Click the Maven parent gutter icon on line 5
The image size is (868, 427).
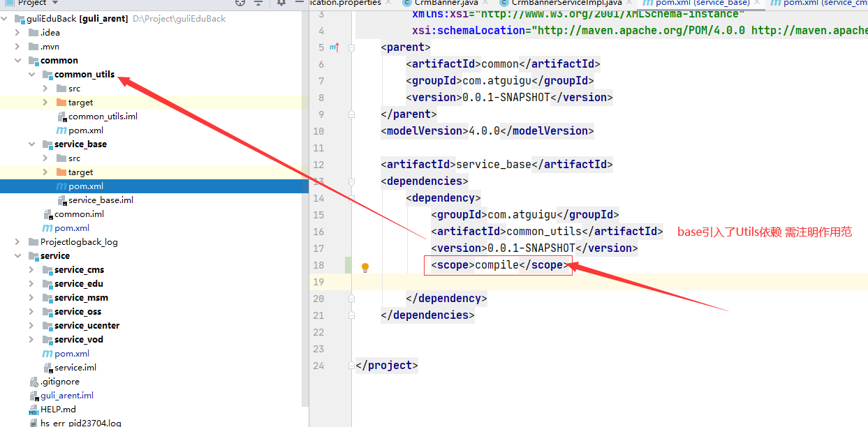coord(334,47)
